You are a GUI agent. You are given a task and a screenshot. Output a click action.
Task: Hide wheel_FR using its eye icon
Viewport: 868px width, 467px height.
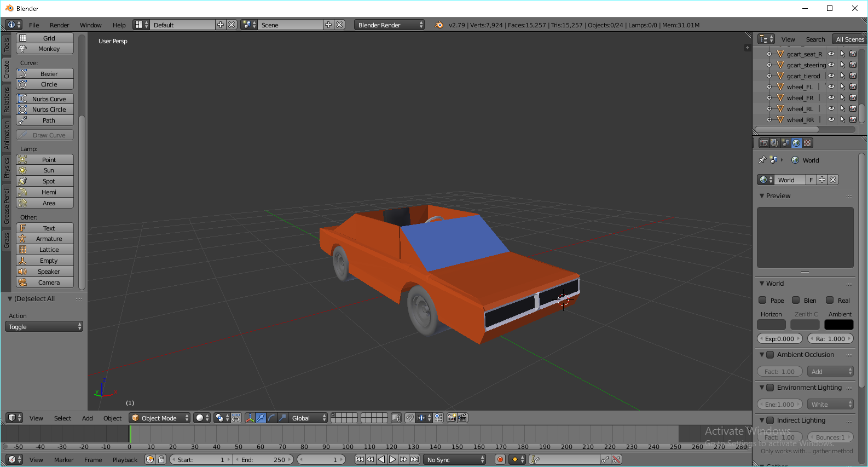pos(831,98)
